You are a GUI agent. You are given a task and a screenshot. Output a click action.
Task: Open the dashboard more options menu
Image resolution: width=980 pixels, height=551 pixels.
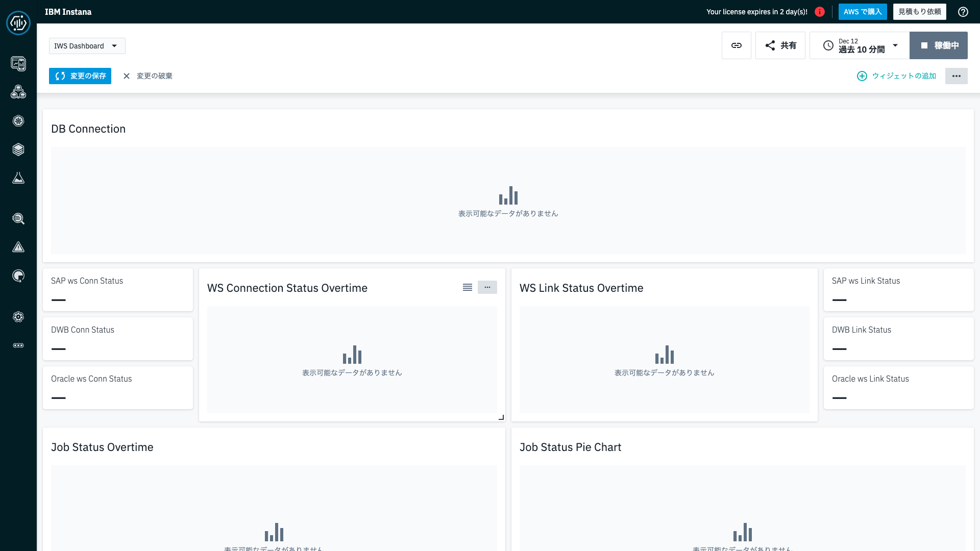[x=956, y=76]
